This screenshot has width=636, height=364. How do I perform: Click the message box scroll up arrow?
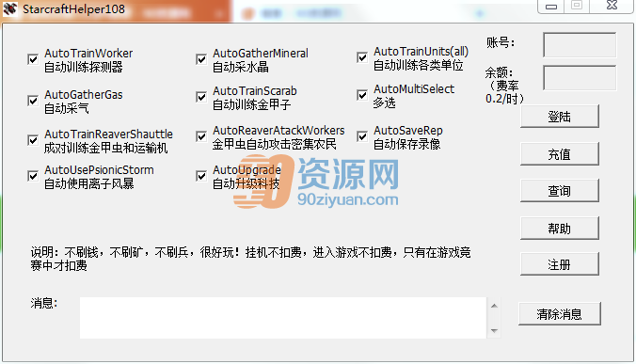(x=494, y=306)
